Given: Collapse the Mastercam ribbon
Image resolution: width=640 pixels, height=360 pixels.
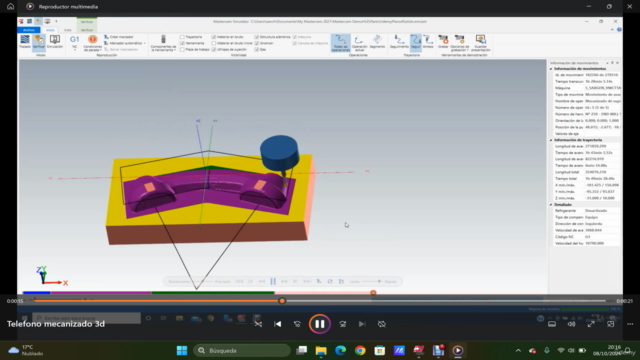Looking at the screenshot, I should click(x=612, y=29).
